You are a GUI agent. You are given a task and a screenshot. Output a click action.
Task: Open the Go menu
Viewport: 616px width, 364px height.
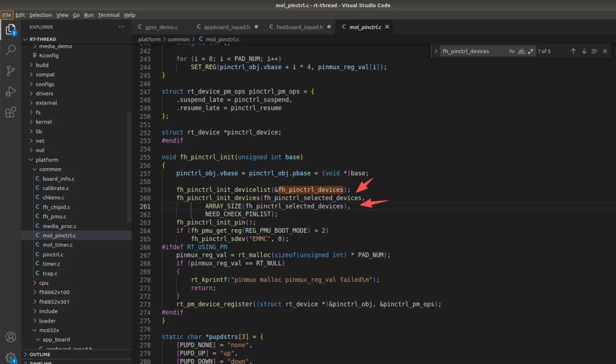pyautogui.click(x=76, y=15)
